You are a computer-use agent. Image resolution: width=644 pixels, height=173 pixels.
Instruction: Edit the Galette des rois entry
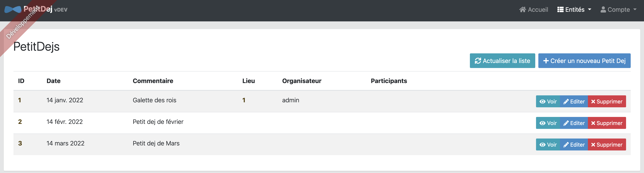[x=574, y=102]
